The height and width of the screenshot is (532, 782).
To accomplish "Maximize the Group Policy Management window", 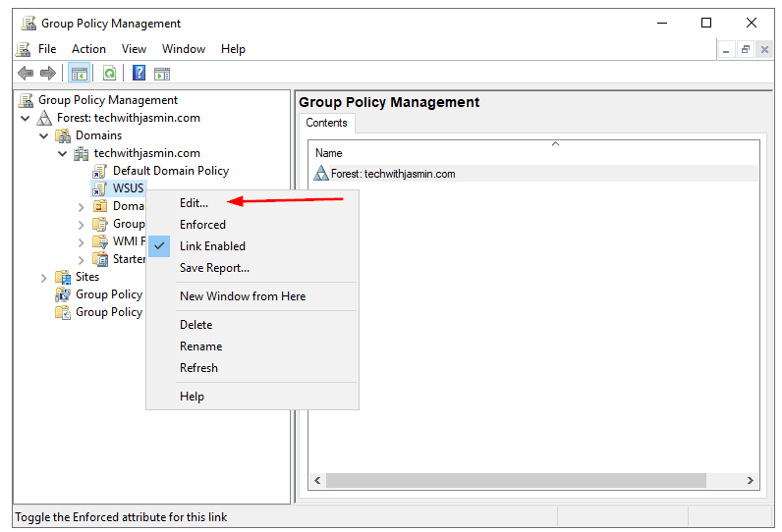I will pos(706,23).
